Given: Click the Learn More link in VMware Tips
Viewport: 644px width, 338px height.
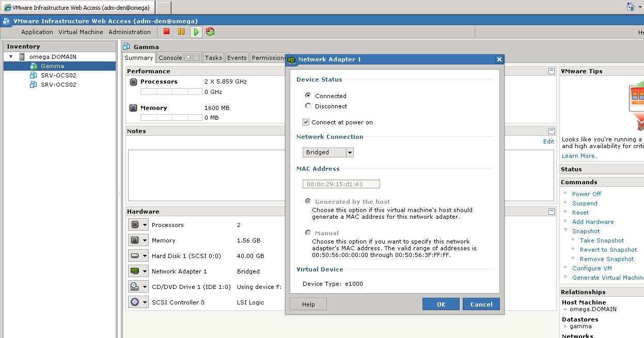Looking at the screenshot, I should point(579,156).
